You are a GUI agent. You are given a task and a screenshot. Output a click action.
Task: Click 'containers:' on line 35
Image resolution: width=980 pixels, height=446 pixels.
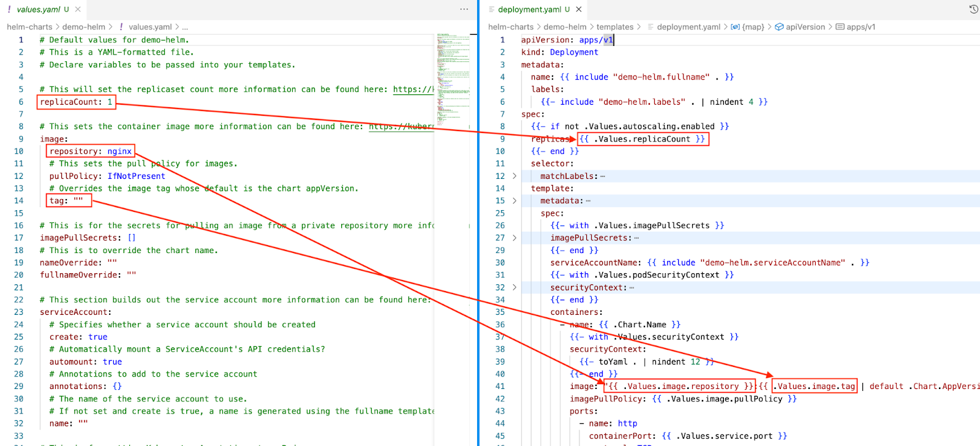(x=577, y=312)
